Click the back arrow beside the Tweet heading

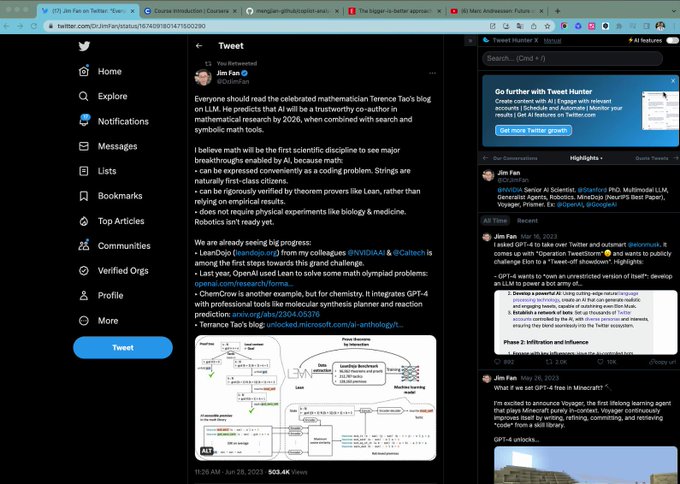click(199, 46)
